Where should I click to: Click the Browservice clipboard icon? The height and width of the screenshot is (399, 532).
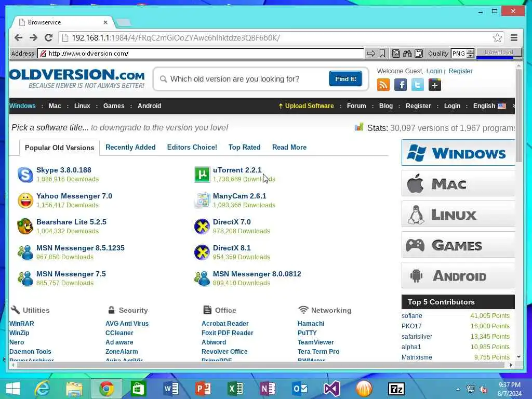pos(419,54)
